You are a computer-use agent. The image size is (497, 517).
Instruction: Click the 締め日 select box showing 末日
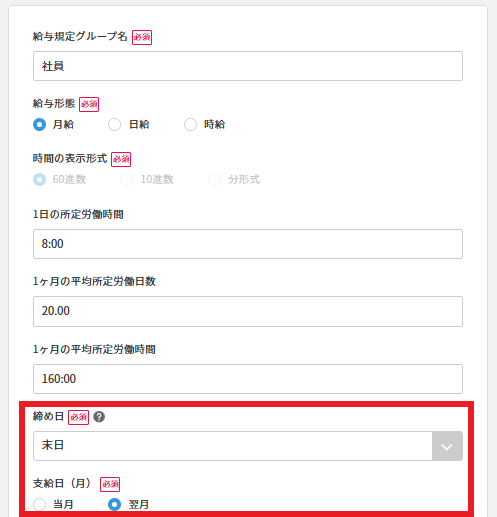[248, 446]
